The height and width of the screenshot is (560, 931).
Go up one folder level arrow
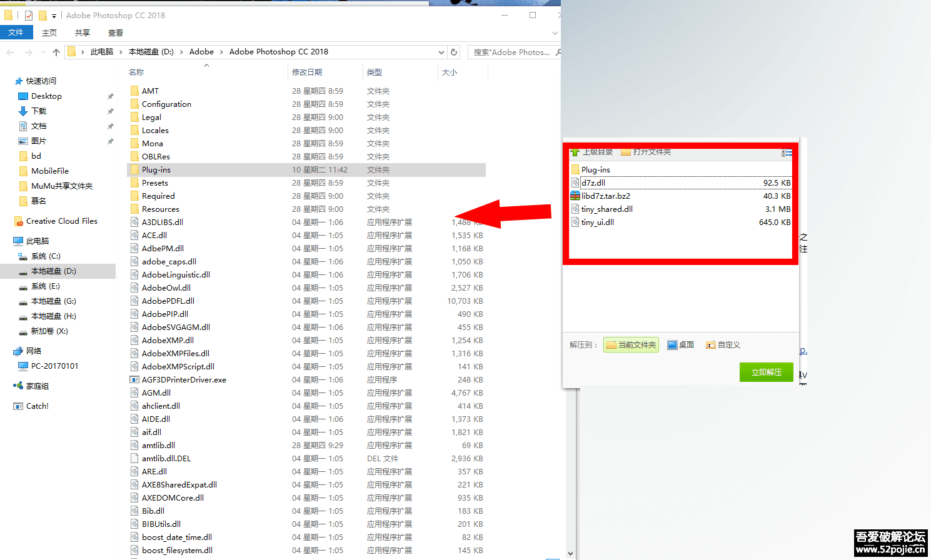coord(56,52)
